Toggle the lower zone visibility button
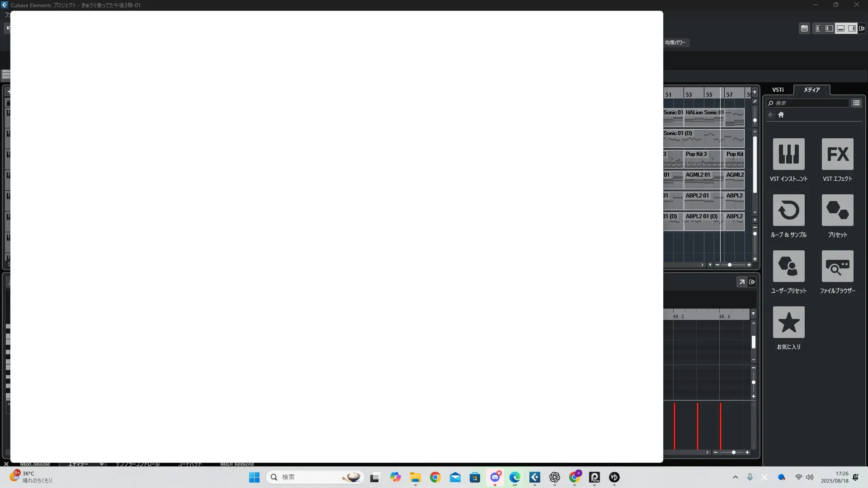This screenshot has height=488, width=868. coord(840,28)
